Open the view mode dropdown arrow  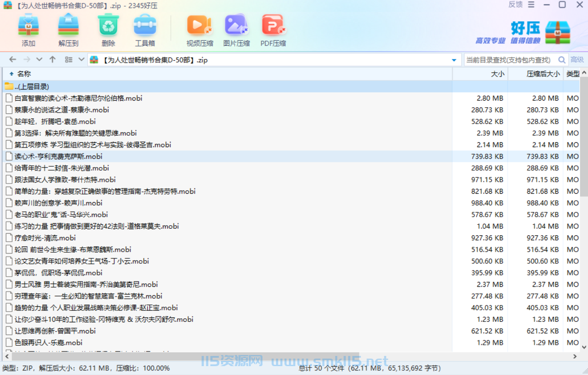coord(81,59)
